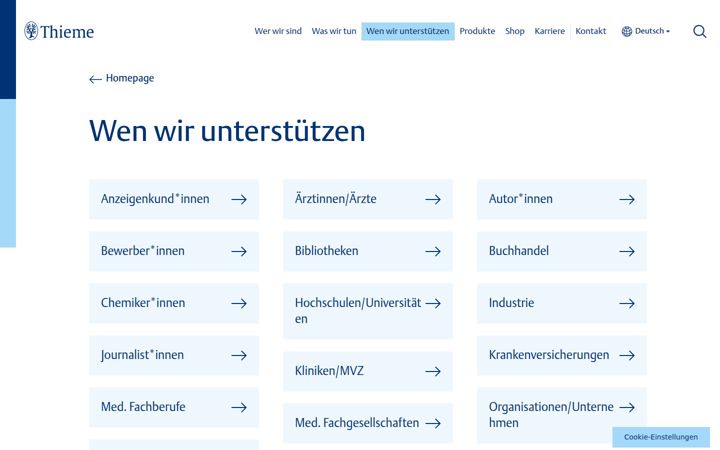Open the Autor*innen link

pyautogui.click(x=562, y=199)
